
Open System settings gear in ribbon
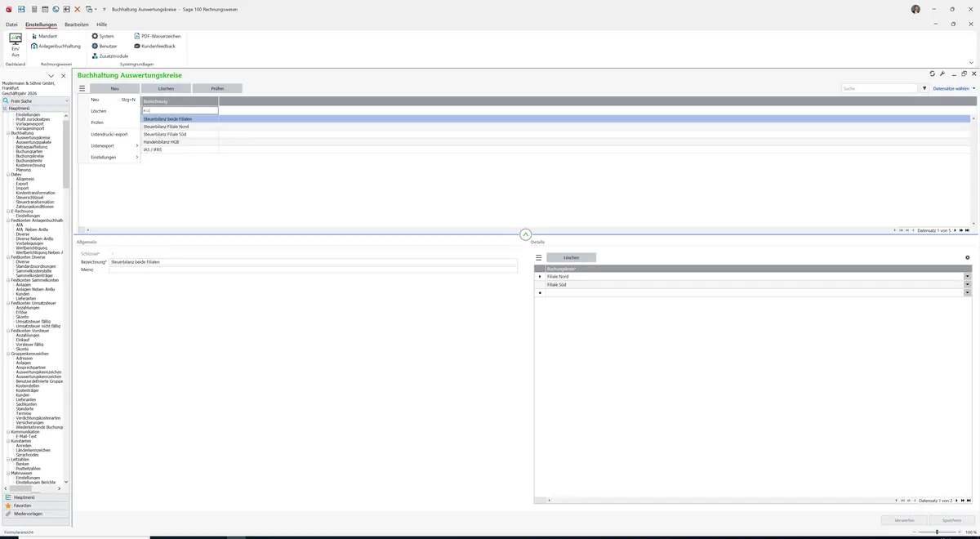[x=103, y=36]
